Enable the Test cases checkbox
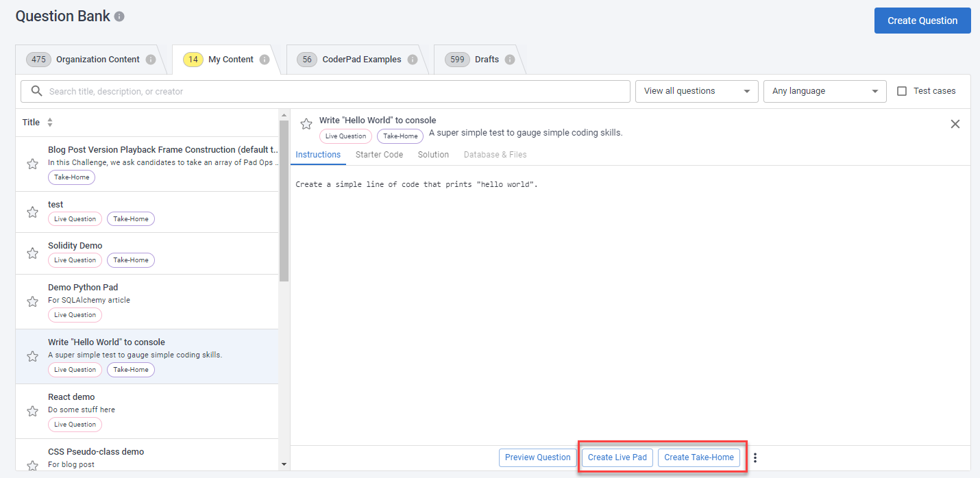Image resolution: width=980 pixels, height=478 pixels. point(902,91)
